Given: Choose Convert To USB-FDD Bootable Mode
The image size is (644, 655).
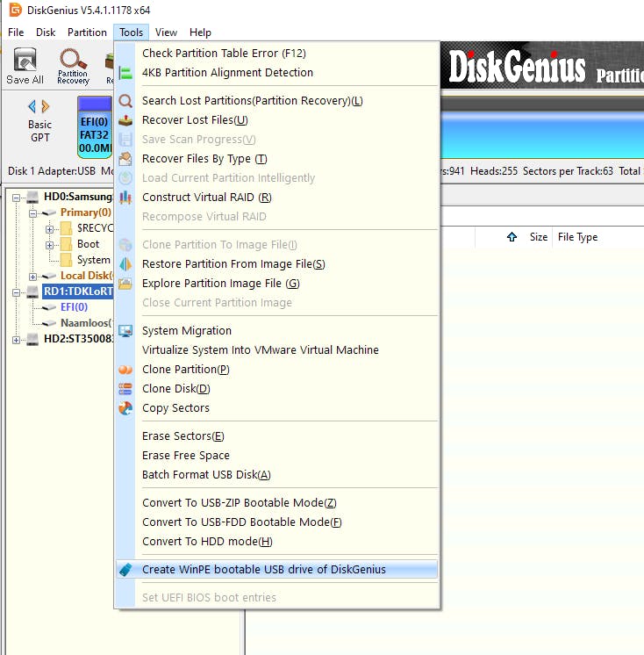Looking at the screenshot, I should [277, 522].
